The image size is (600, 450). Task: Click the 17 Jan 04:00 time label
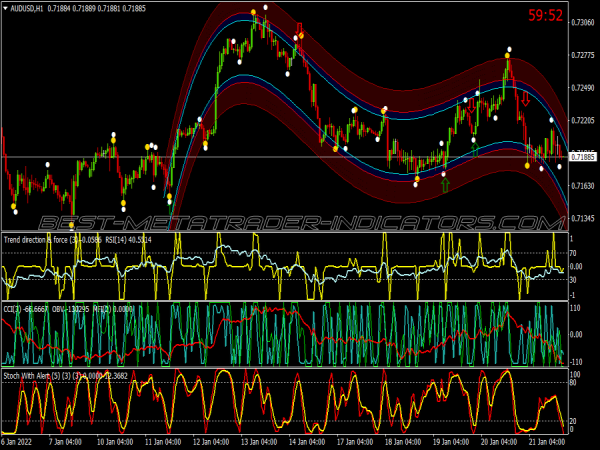coord(355,442)
